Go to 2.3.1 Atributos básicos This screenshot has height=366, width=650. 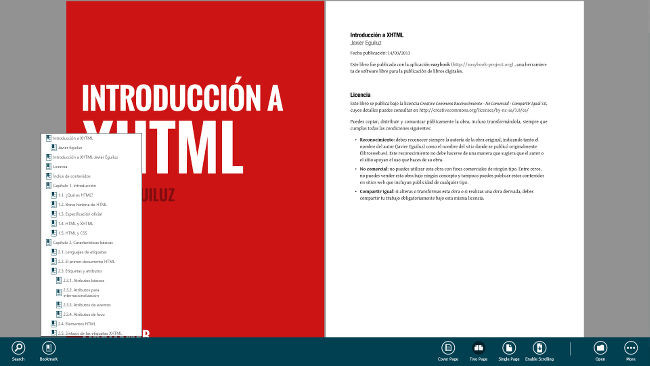(80, 281)
